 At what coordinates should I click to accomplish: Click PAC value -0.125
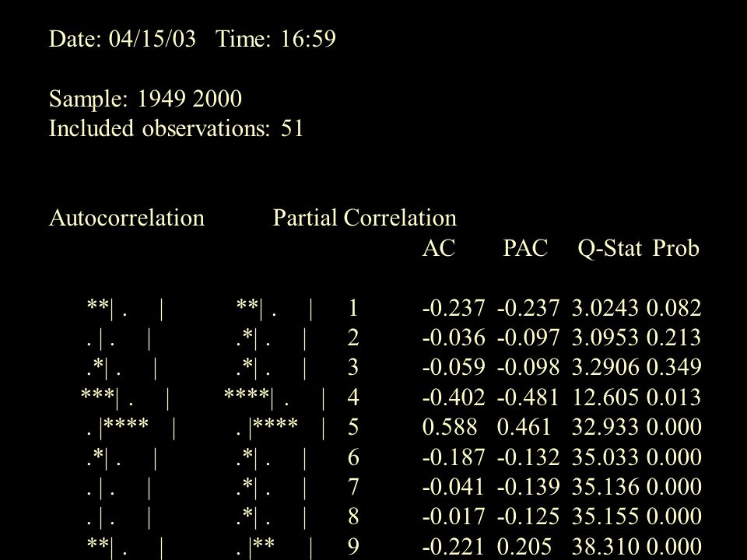click(528, 516)
